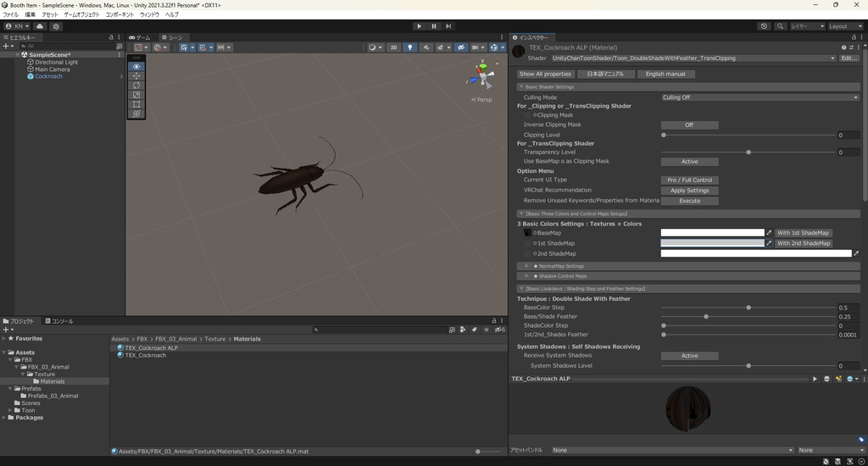Open the Layout dropdown
Screen dimensions: 868x466
[843, 26]
